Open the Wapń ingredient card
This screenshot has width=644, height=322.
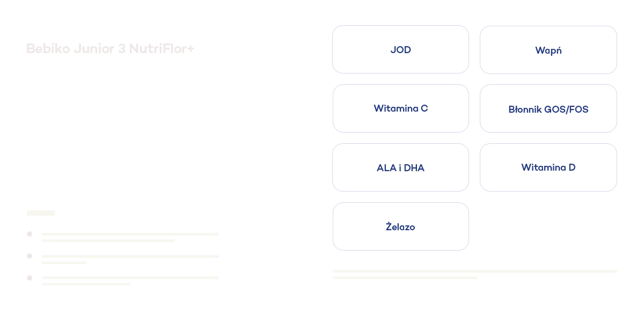548,50
